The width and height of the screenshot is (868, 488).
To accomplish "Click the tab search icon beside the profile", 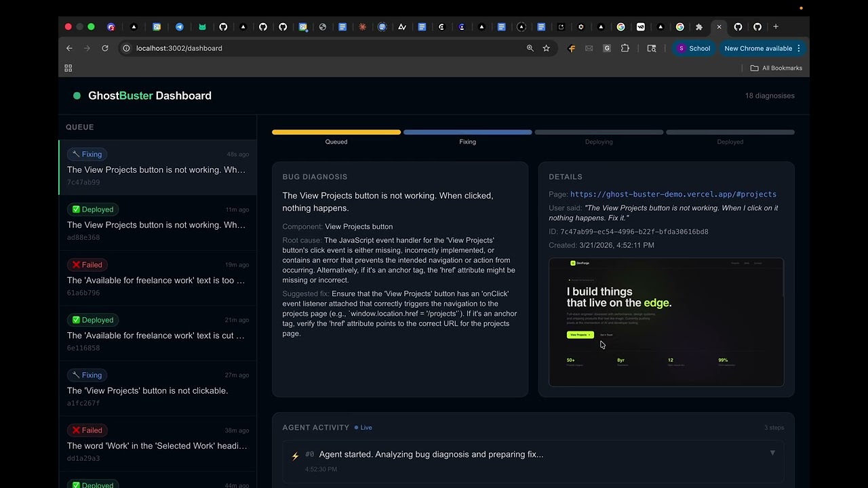I will tap(652, 48).
